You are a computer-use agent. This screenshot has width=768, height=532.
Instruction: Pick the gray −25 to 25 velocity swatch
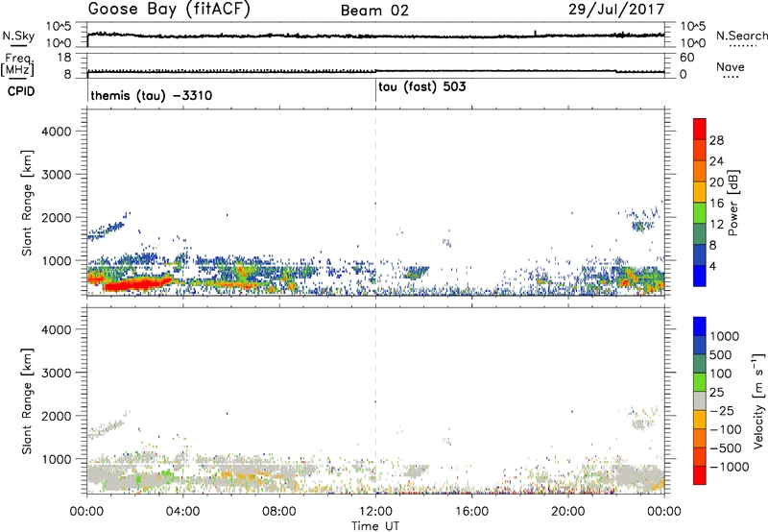point(700,401)
